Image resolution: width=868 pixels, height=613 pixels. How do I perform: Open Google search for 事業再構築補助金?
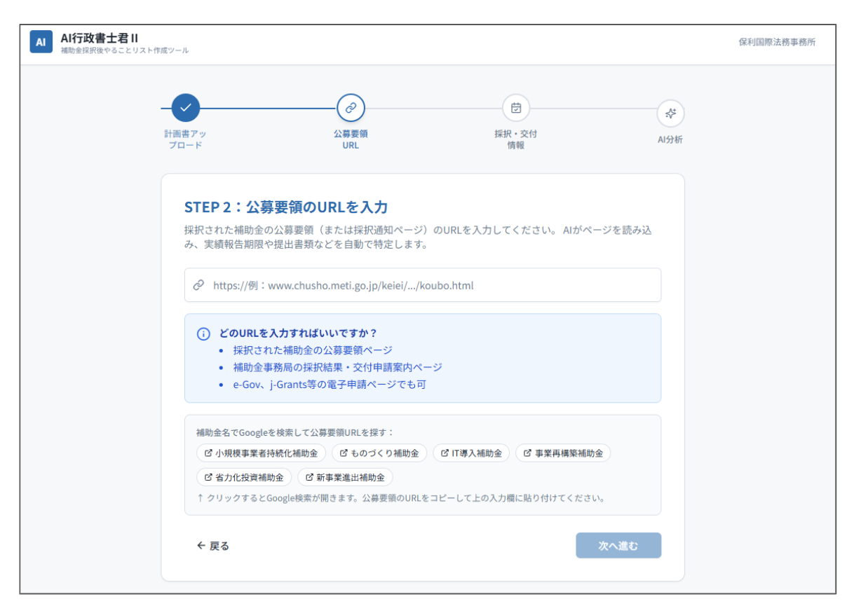click(563, 453)
